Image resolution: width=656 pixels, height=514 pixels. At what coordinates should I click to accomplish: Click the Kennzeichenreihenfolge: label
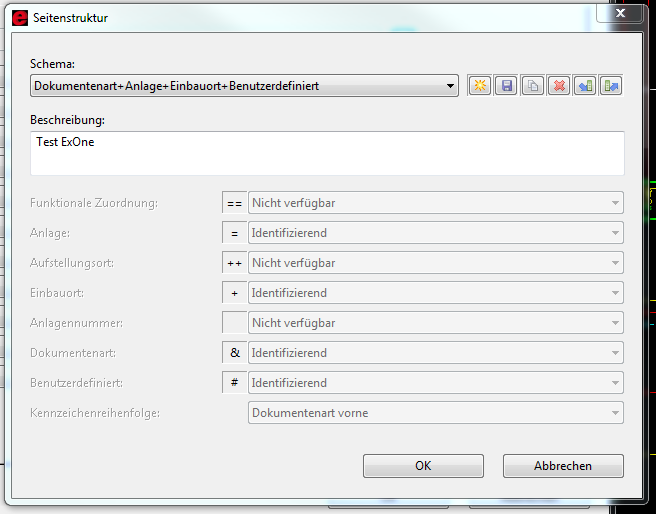[95, 413]
